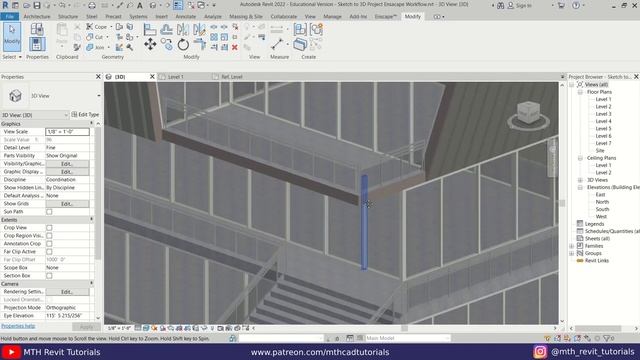Click the Trim/Extend to Corner icon

tap(199, 44)
